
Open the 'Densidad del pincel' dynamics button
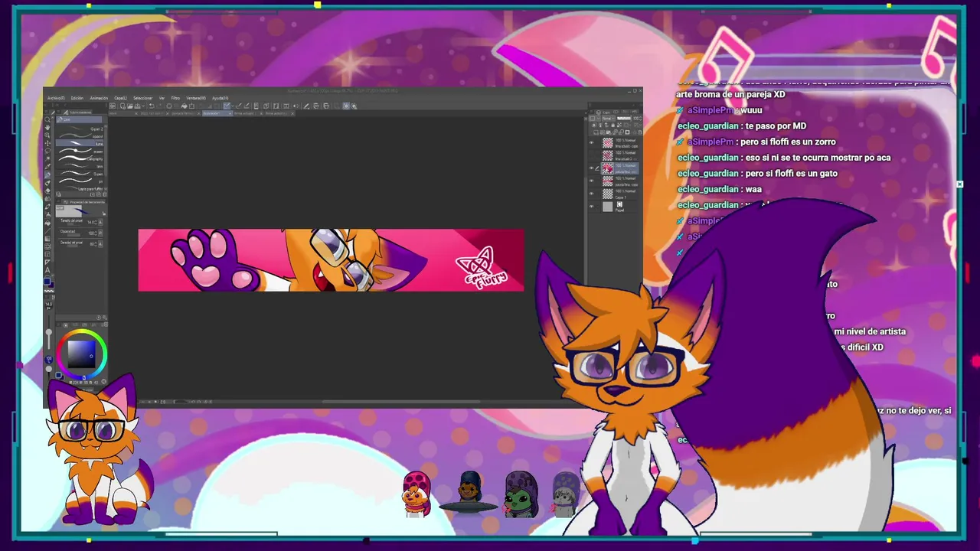(x=100, y=244)
